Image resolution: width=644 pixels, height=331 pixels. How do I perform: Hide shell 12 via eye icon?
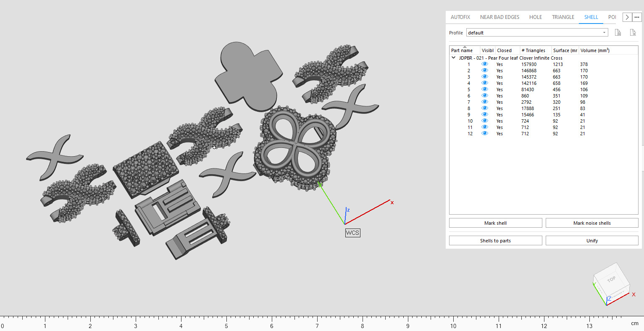[x=485, y=134]
